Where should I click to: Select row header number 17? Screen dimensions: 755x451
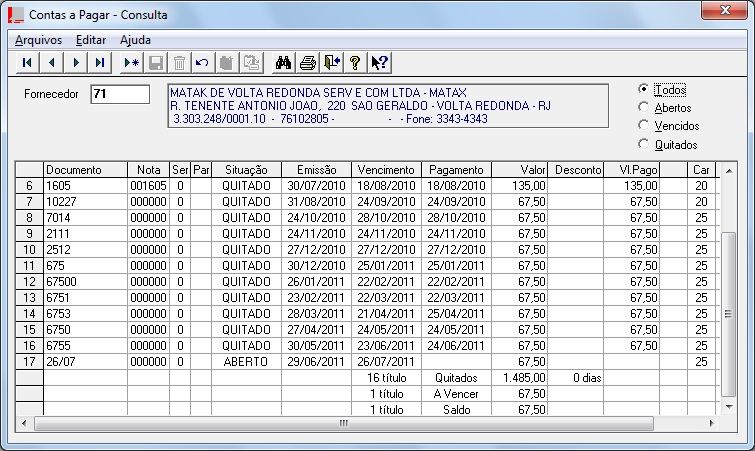pos(29,361)
